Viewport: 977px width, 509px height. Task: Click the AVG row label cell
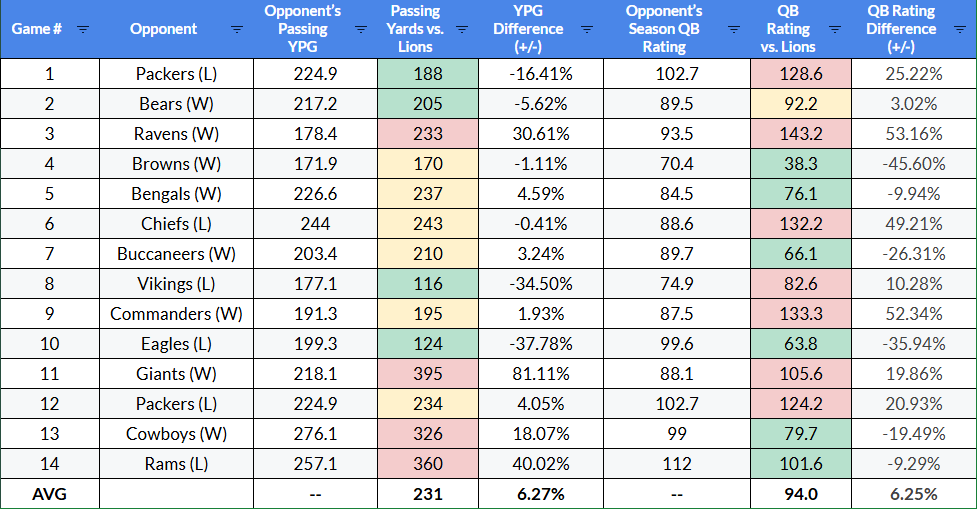[50, 494]
